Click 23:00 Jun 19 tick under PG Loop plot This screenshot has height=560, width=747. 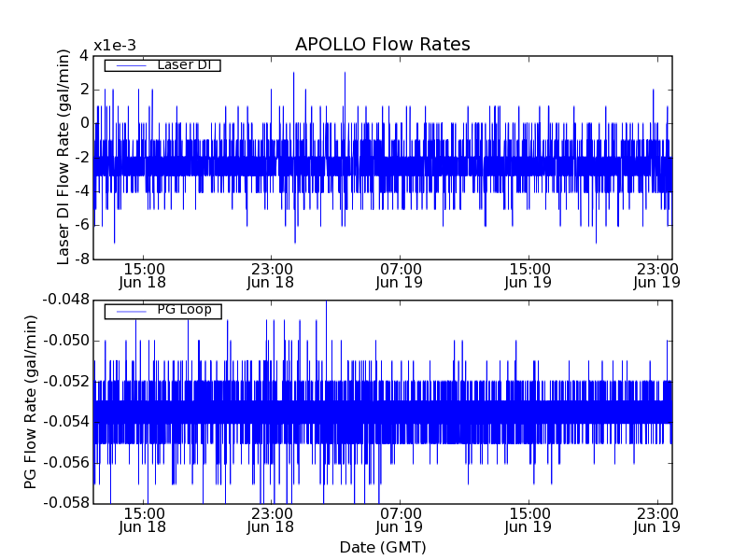pyautogui.click(x=657, y=520)
